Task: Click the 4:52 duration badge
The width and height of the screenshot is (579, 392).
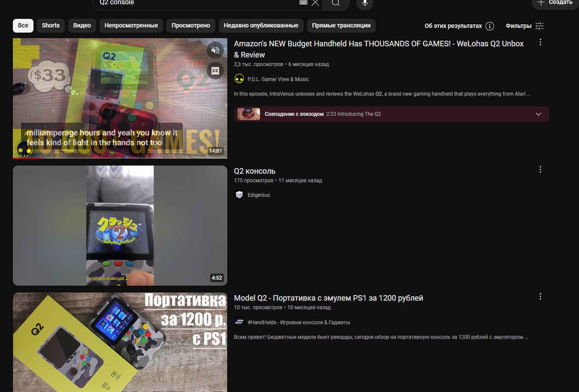Action: tap(217, 278)
